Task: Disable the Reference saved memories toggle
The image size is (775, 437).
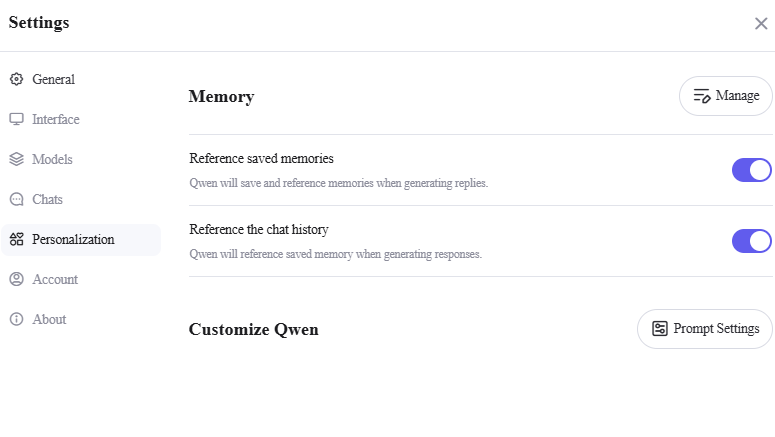Action: pyautogui.click(x=752, y=170)
